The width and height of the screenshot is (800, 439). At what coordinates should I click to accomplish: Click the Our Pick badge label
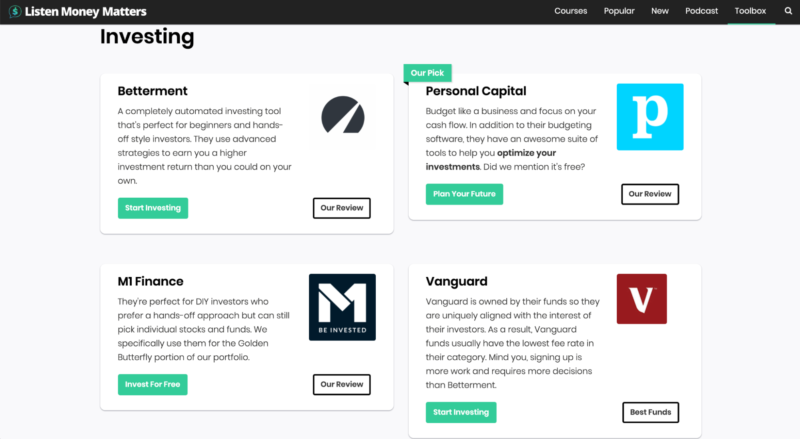click(x=428, y=73)
